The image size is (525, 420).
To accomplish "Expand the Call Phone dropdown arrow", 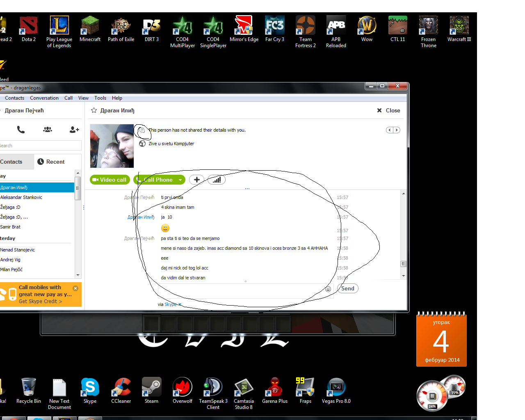I will click(x=180, y=180).
